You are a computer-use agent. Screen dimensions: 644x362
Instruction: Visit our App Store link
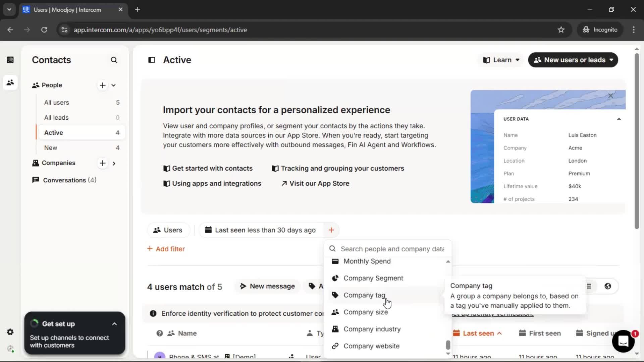tap(315, 184)
